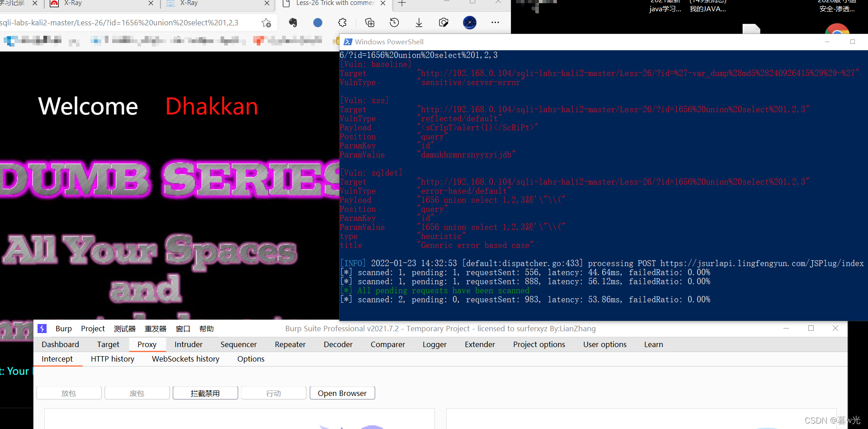Open the User options tab

click(605, 344)
